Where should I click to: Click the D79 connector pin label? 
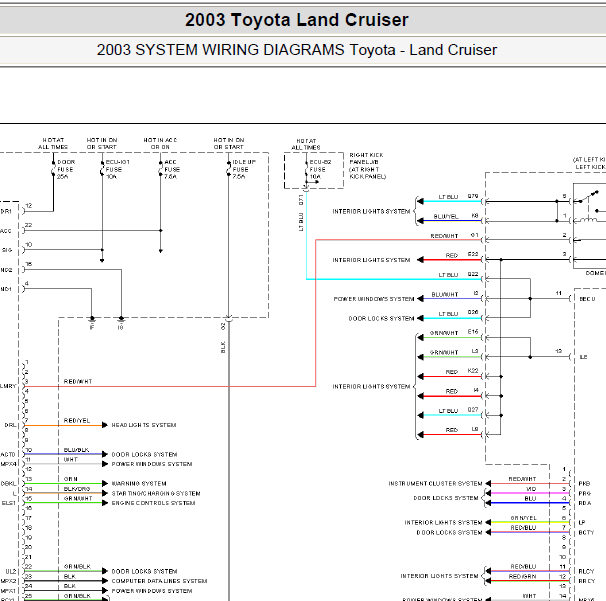point(473,196)
